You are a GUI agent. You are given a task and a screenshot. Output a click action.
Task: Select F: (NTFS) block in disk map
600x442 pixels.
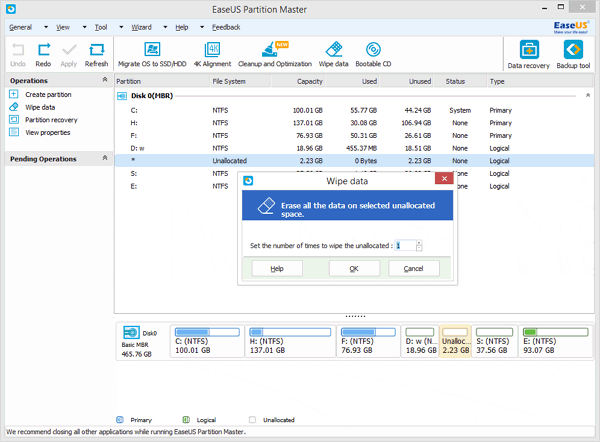pyautogui.click(x=368, y=341)
